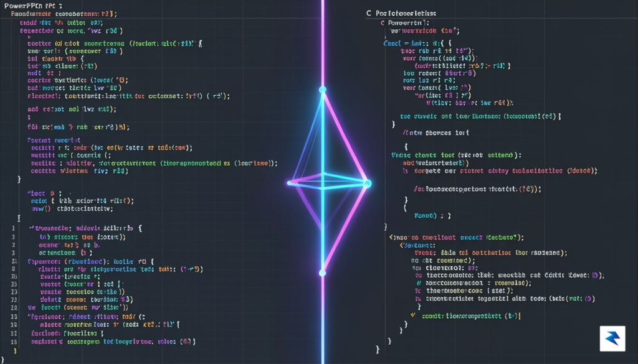Viewport: 638px width, 364px height.
Task: Click the C language icon in right pane header
Action: (x=369, y=13)
